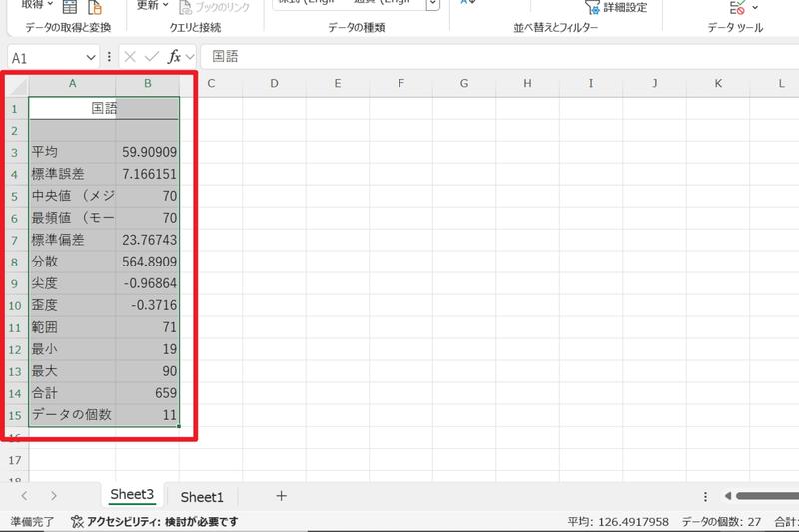Click the formula bar showing 国語
This screenshot has height=532, width=799.
[x=499, y=57]
